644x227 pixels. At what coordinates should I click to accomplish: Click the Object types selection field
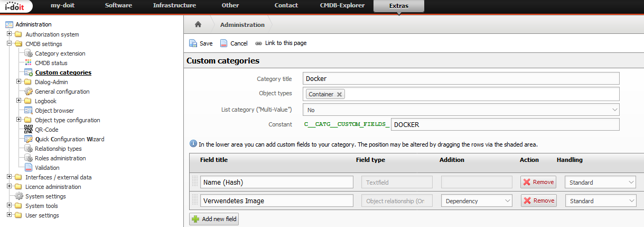click(x=461, y=94)
